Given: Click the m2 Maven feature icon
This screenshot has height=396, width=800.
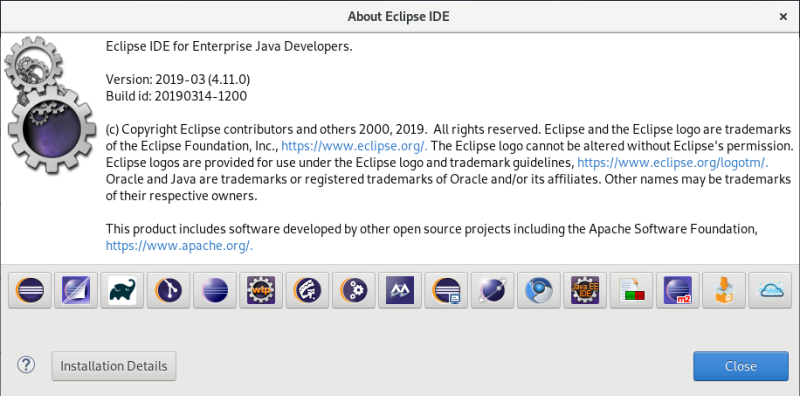Looking at the screenshot, I should (x=678, y=290).
